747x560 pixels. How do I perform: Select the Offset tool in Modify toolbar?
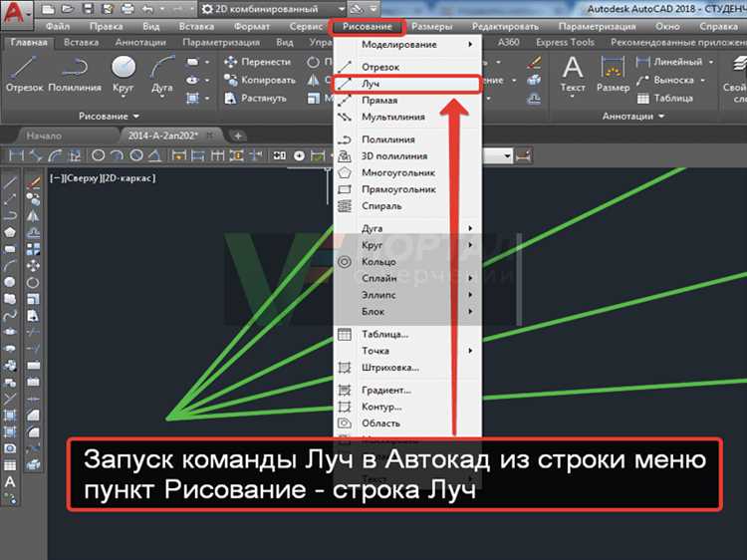coord(33,232)
